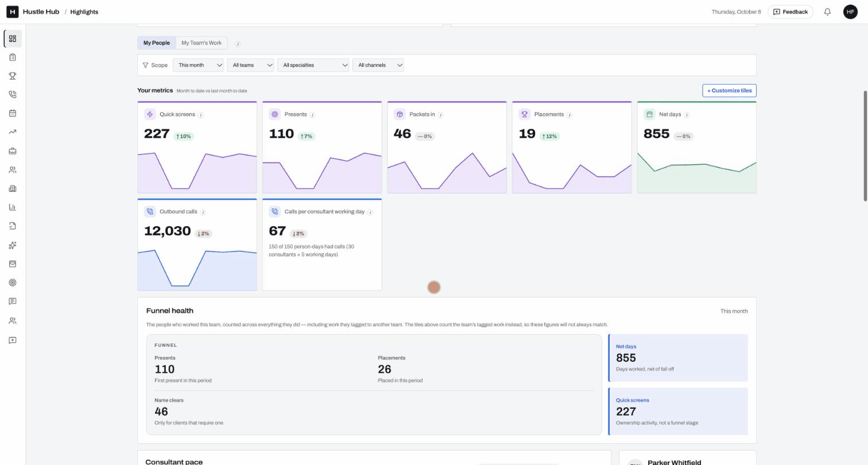
Task: Click Hustle Hub breadcrumb link
Action: click(x=41, y=11)
